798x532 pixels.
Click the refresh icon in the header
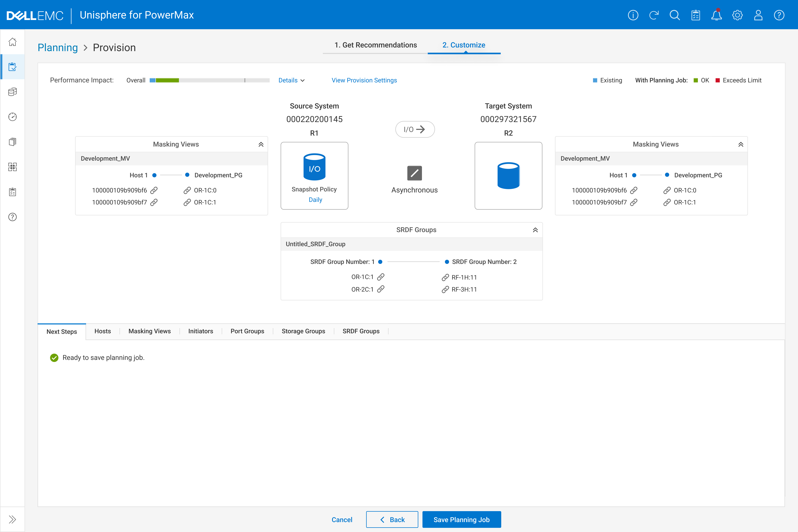pos(654,15)
